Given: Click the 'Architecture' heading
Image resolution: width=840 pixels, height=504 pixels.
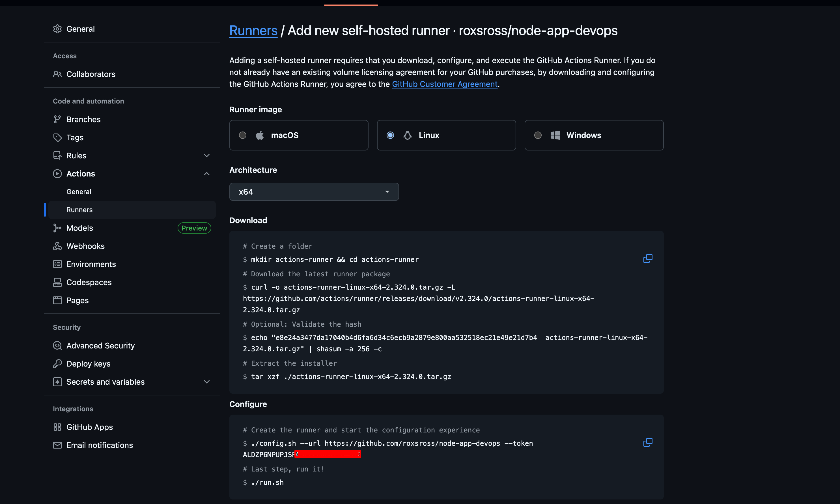Looking at the screenshot, I should point(253,170).
